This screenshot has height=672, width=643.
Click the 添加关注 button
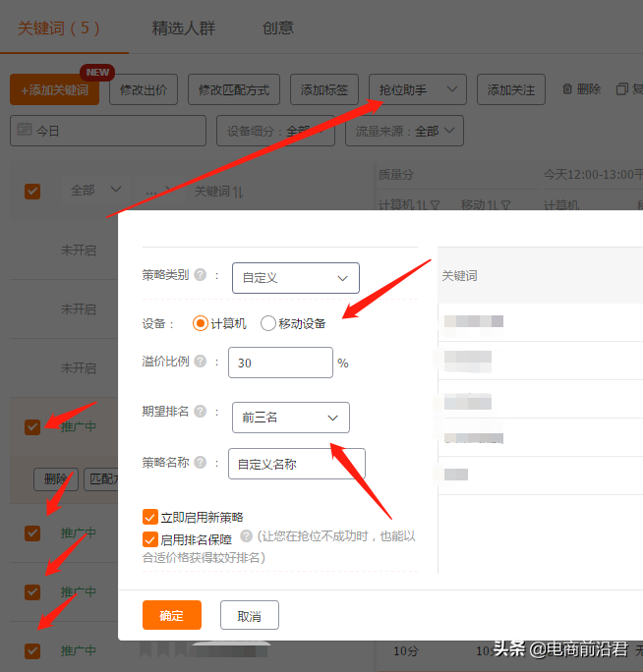[511, 89]
